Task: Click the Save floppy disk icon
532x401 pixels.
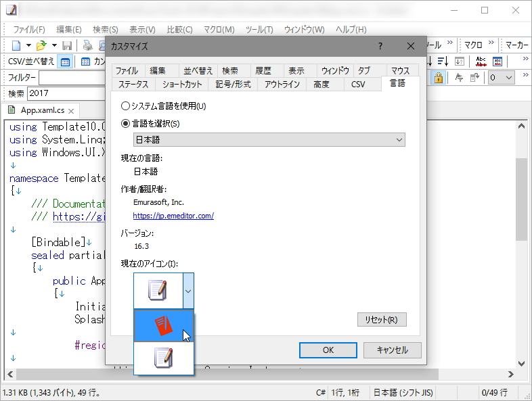Action: pos(67,45)
